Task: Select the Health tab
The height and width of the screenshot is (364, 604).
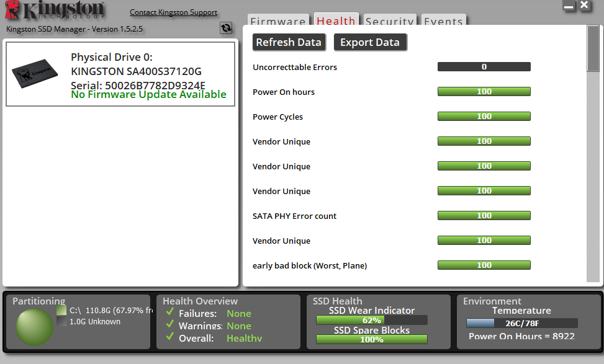Action: (336, 19)
